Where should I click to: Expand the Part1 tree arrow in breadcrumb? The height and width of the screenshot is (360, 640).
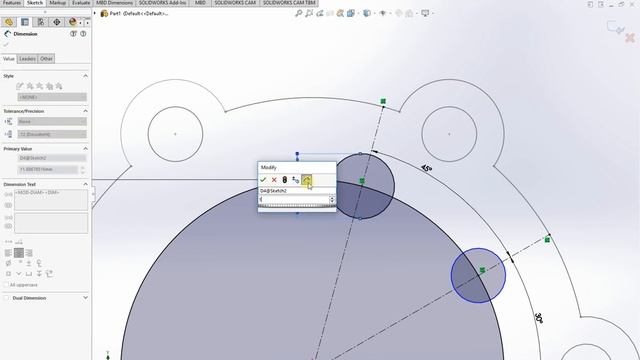point(95,13)
